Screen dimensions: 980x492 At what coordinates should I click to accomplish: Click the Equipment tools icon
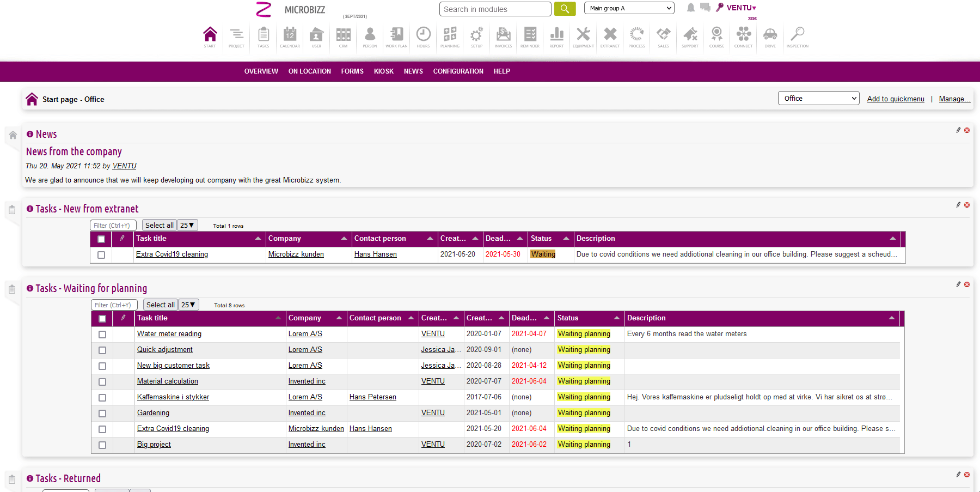583,36
